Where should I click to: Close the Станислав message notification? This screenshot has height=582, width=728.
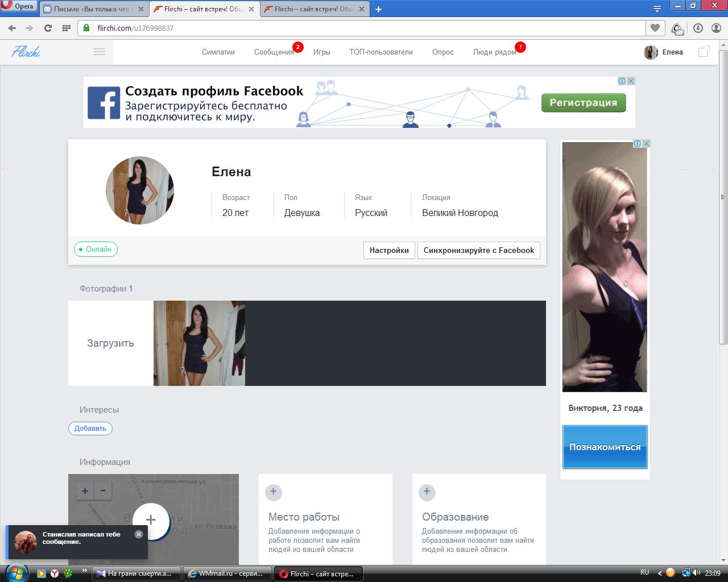click(x=139, y=534)
